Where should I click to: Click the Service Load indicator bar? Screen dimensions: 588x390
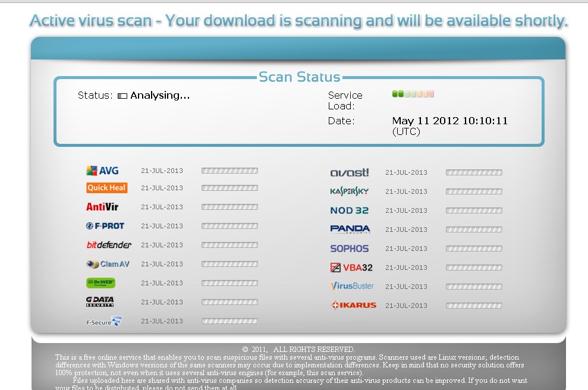tap(413, 94)
